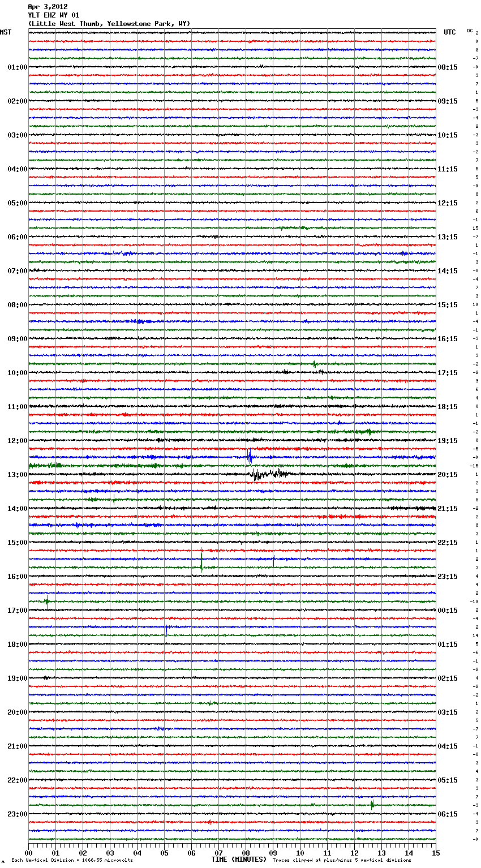Click the tall green spike below 15:00 row
The height and width of the screenshot is (868, 481).
click(x=201, y=560)
